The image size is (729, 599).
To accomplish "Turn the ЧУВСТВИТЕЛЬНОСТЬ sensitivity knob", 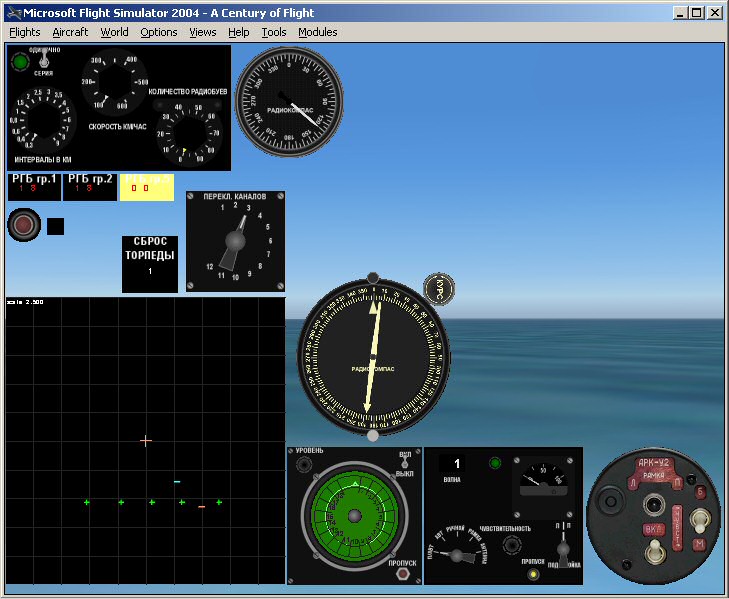I will [x=512, y=545].
